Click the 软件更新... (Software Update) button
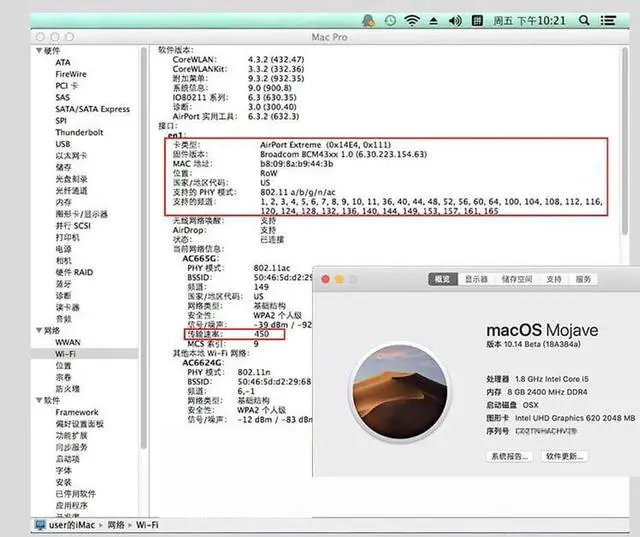The height and width of the screenshot is (537, 640). (x=565, y=456)
